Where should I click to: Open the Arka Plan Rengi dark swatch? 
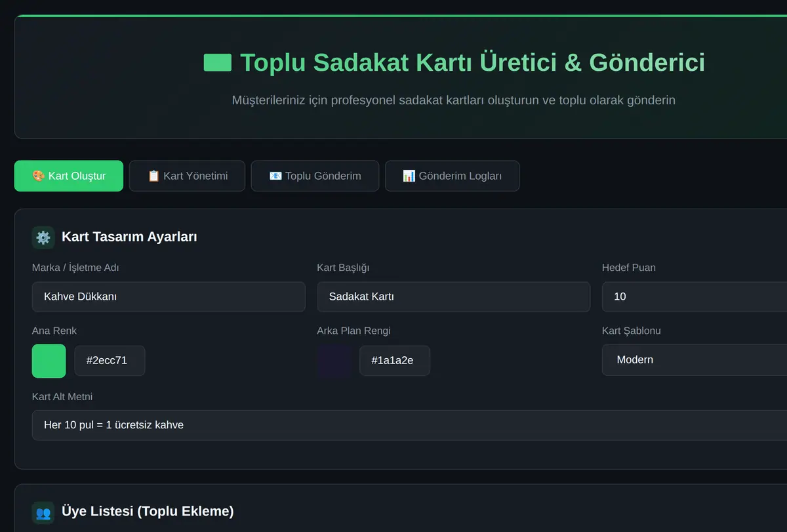click(334, 361)
